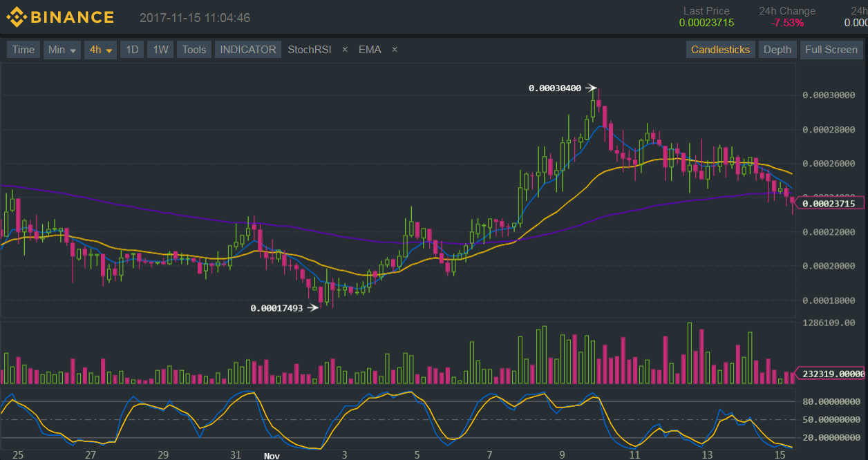Image resolution: width=868 pixels, height=460 pixels.
Task: Switch to the 1D interval
Action: [131, 50]
